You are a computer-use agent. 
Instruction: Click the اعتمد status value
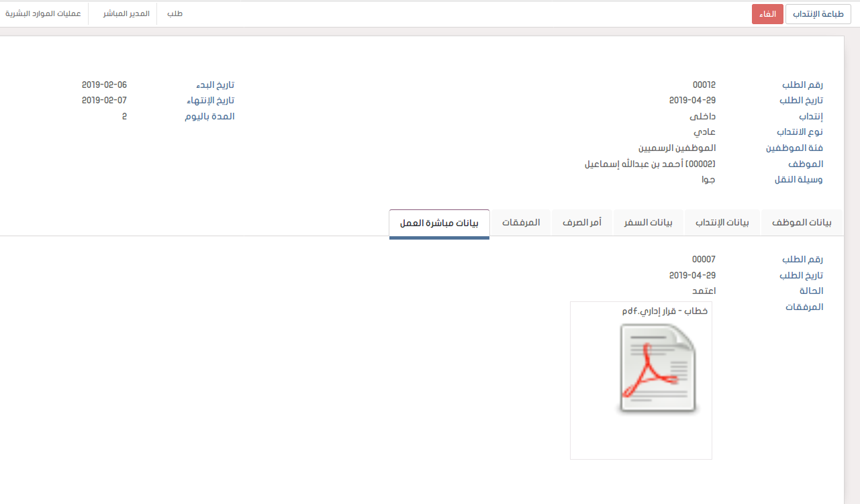pos(704,291)
